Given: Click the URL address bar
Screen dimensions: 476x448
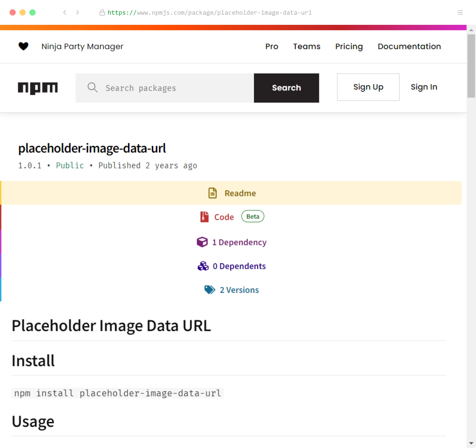Looking at the screenshot, I should tap(209, 12).
